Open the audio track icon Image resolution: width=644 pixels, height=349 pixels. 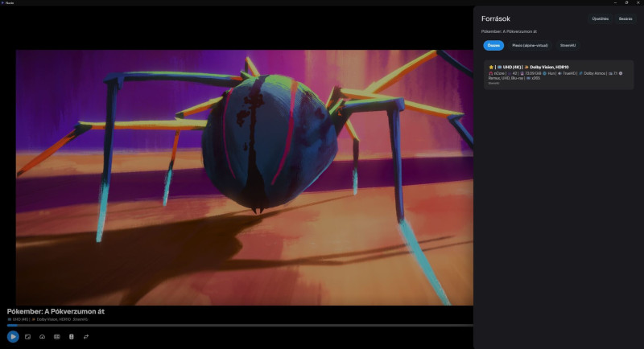(x=72, y=337)
